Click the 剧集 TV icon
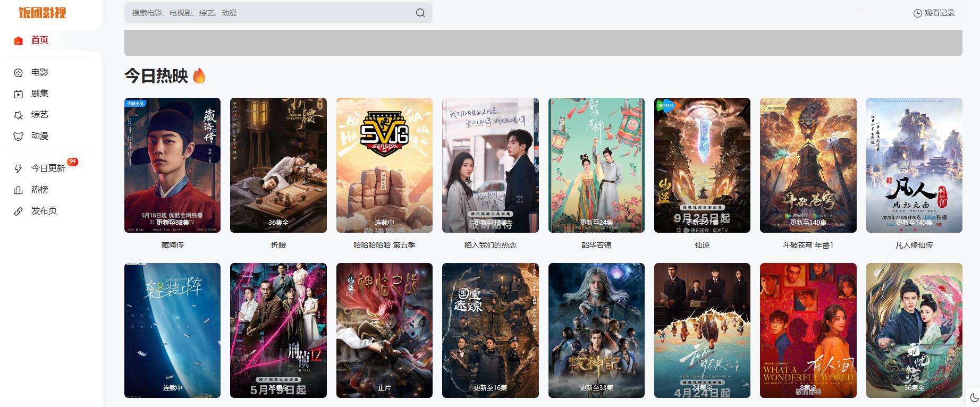Screen dimensions: 980x407 (19, 94)
